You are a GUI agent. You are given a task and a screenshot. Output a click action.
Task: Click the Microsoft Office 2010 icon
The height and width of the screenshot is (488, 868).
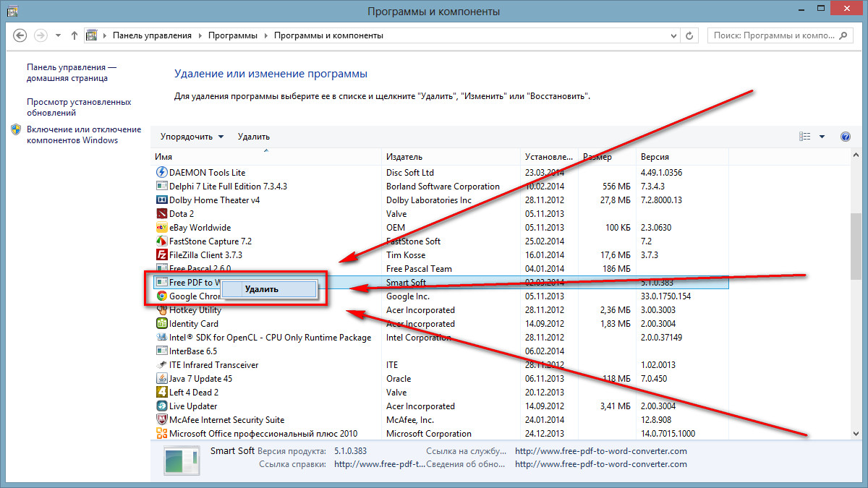click(162, 434)
